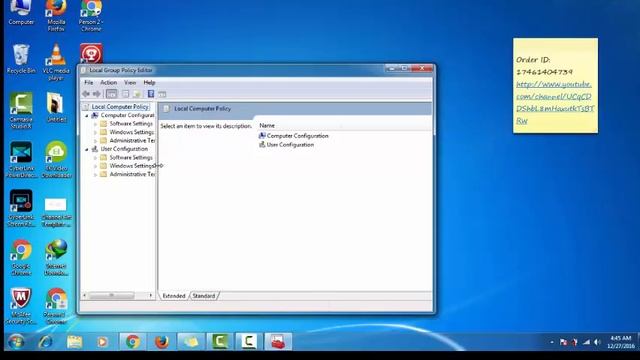Switch to Sticky Notes on the taskbar
The image size is (640, 360).
191,341
